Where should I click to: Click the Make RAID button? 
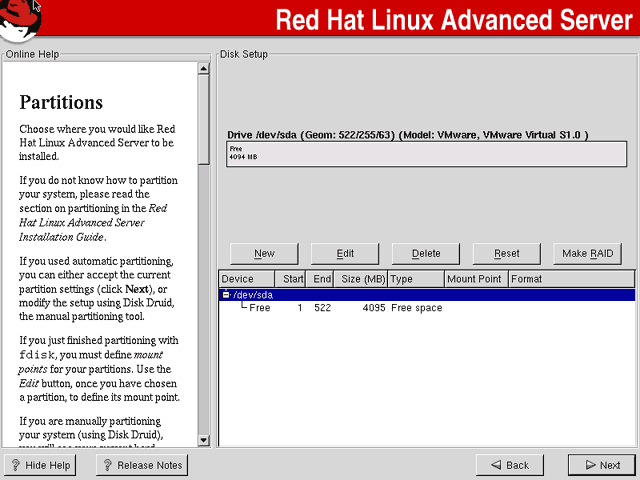(587, 253)
